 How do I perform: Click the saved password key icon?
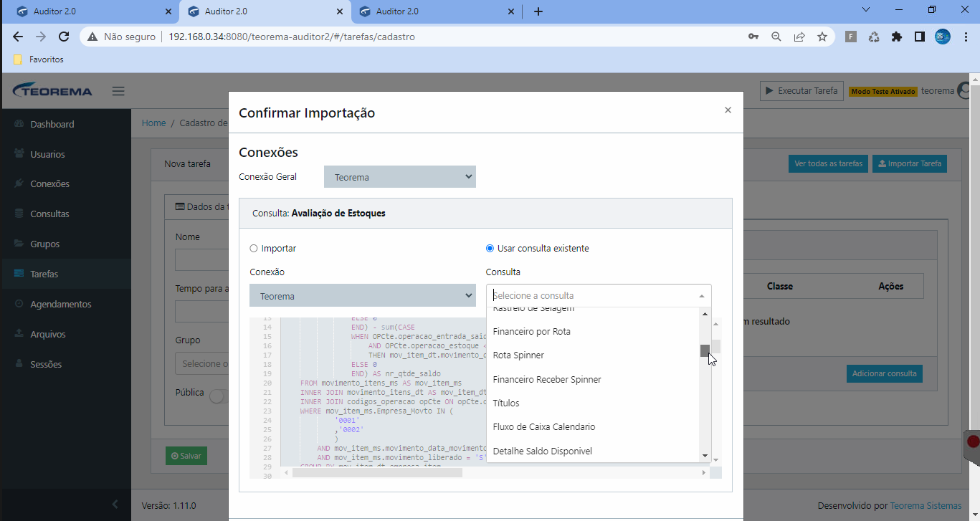click(753, 37)
